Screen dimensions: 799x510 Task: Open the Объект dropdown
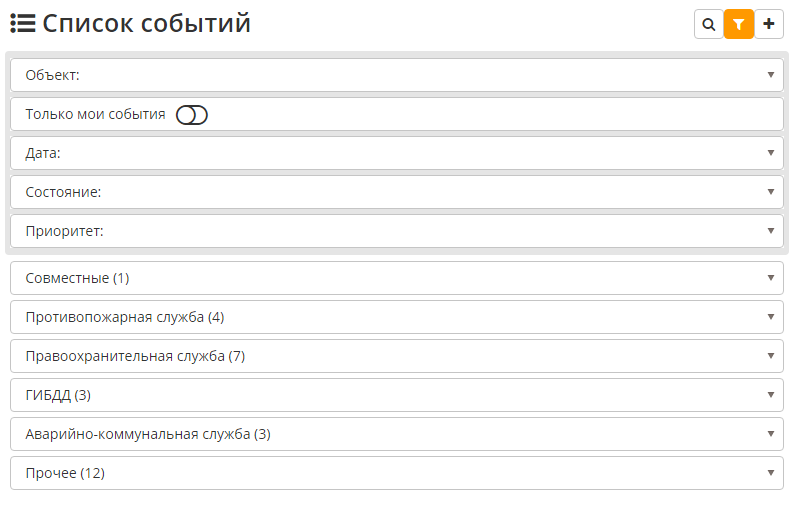(396, 75)
